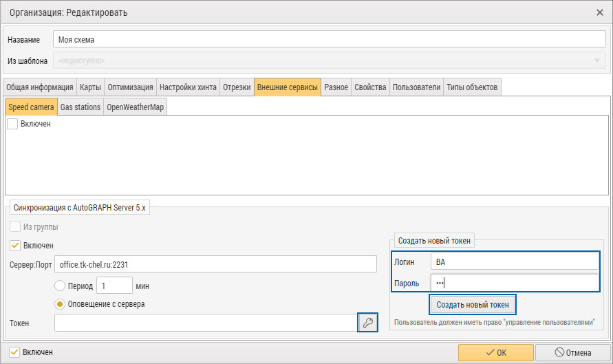Open the Отрезки tab

coord(237,87)
